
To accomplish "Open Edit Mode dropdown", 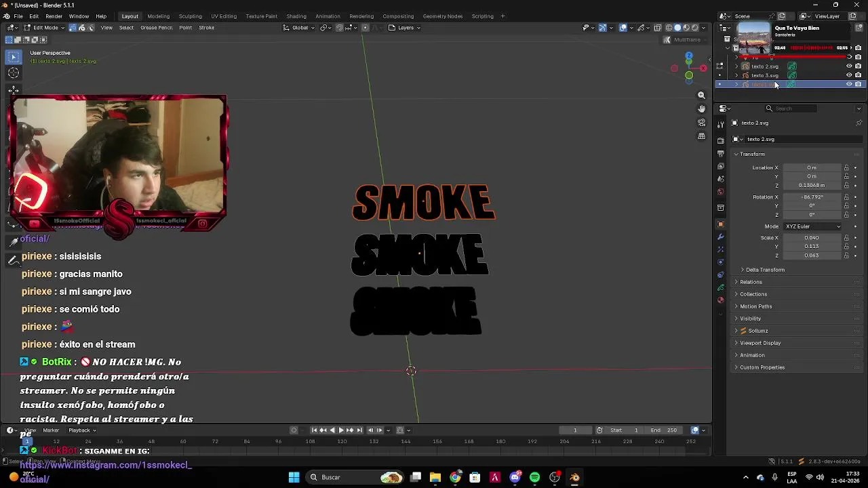I will (44, 28).
